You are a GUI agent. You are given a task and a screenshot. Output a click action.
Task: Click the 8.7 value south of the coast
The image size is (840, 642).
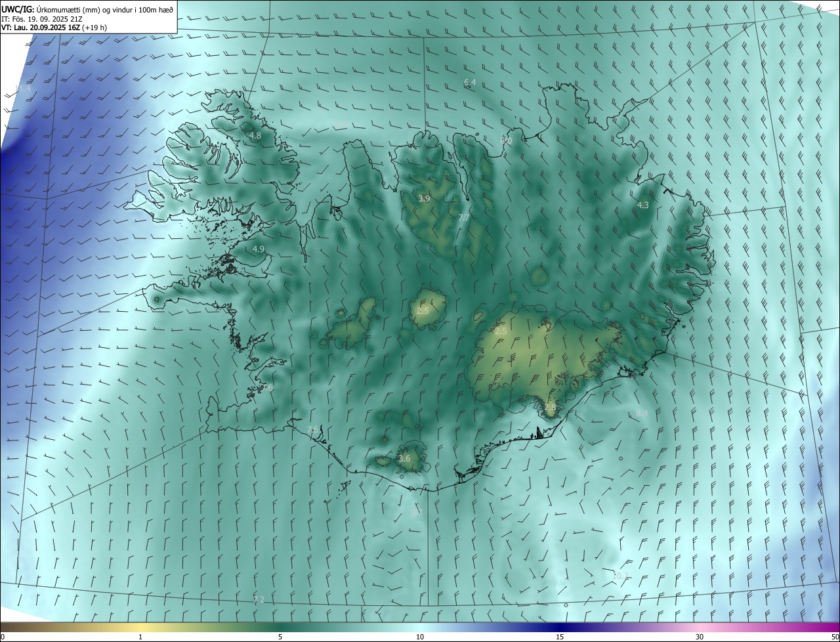click(416, 511)
